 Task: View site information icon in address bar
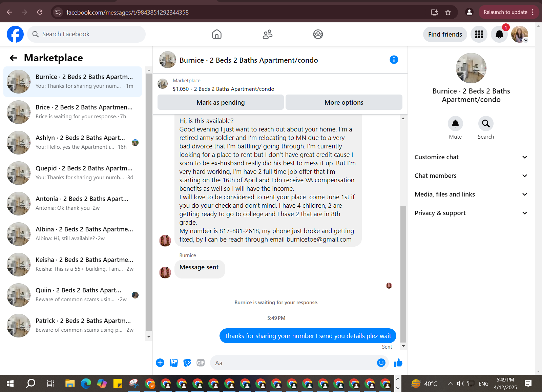(x=58, y=12)
